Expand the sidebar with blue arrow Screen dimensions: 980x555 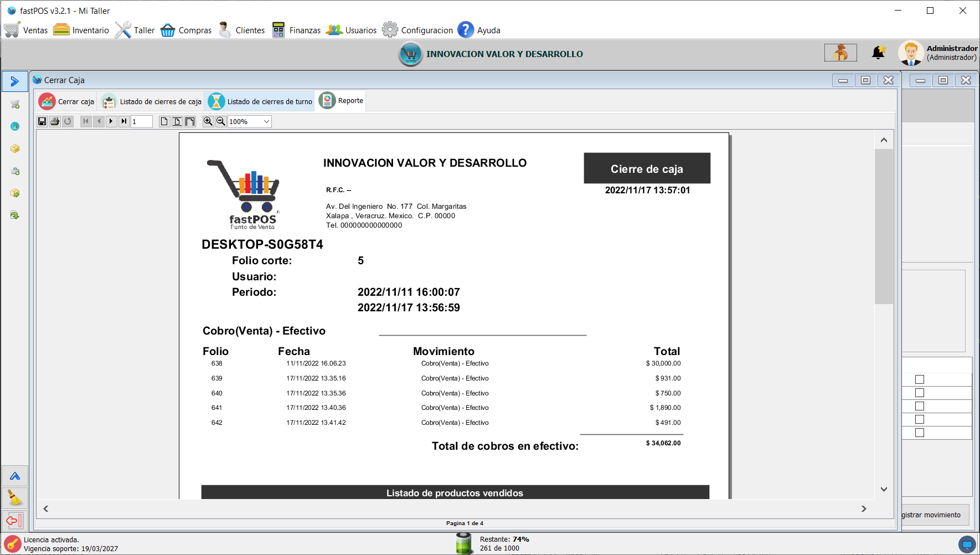pyautogui.click(x=15, y=81)
